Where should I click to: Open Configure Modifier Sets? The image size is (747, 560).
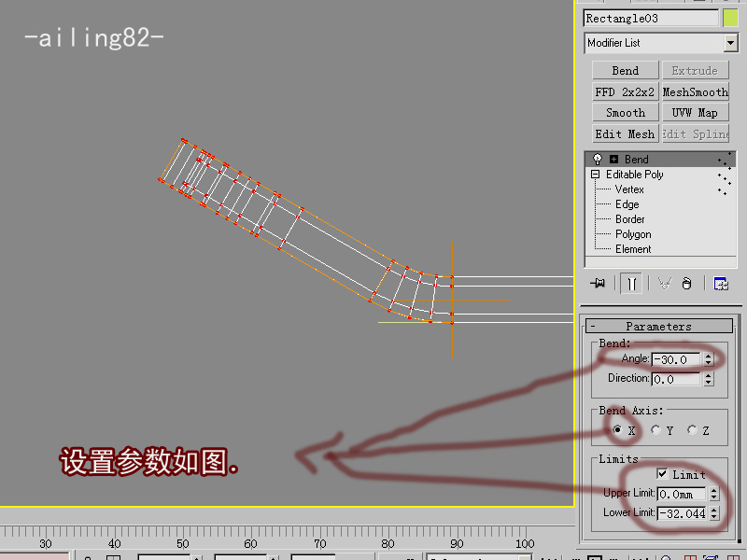721,284
